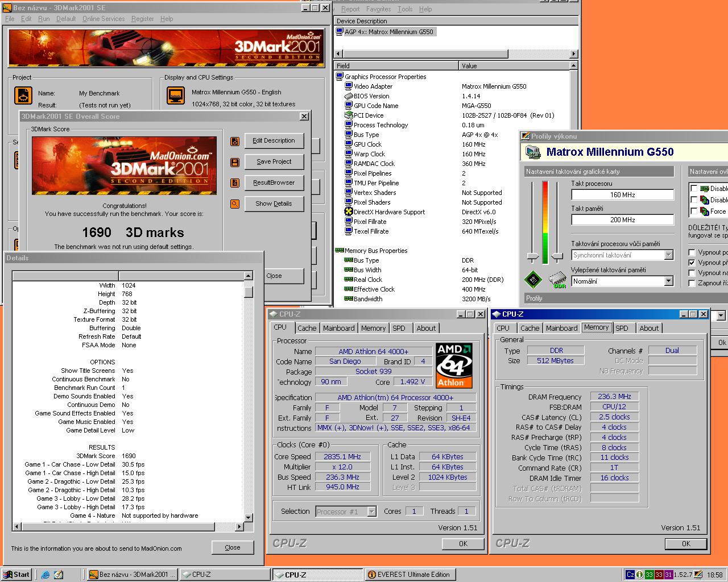The height and width of the screenshot is (582, 728).
Task: Open the File menu in 3DMark2001
Action: (10, 19)
